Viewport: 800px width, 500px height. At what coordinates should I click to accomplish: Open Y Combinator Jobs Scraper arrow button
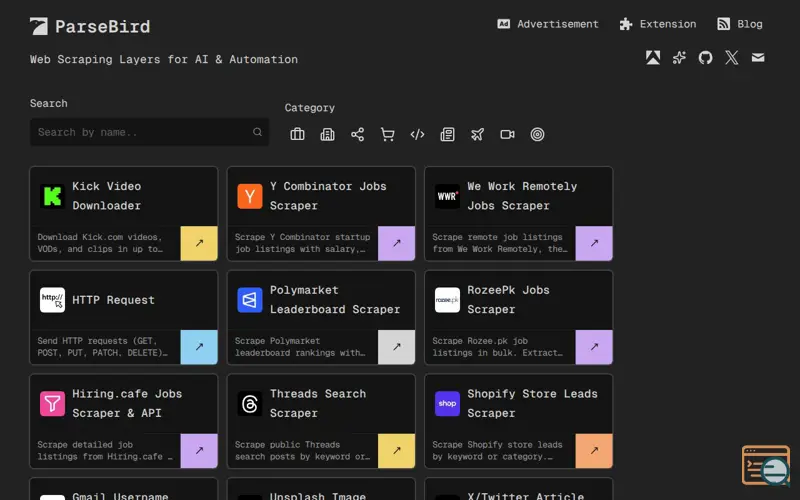(396, 243)
